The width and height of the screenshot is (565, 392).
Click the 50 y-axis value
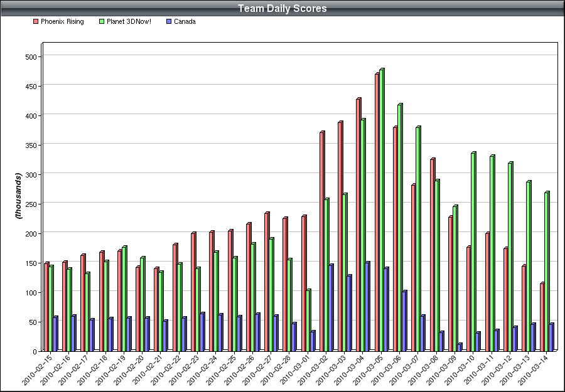pyautogui.click(x=33, y=322)
